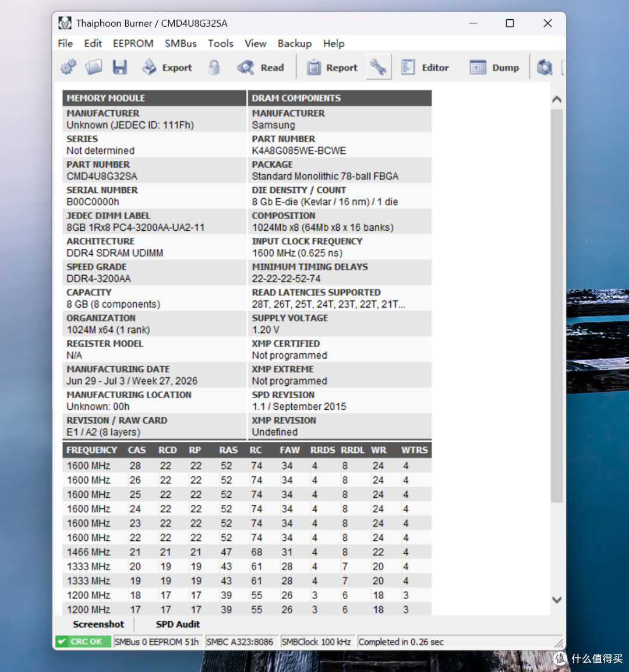Click the 8 Gb E-die die density value
The width and height of the screenshot is (629, 672).
(x=325, y=202)
